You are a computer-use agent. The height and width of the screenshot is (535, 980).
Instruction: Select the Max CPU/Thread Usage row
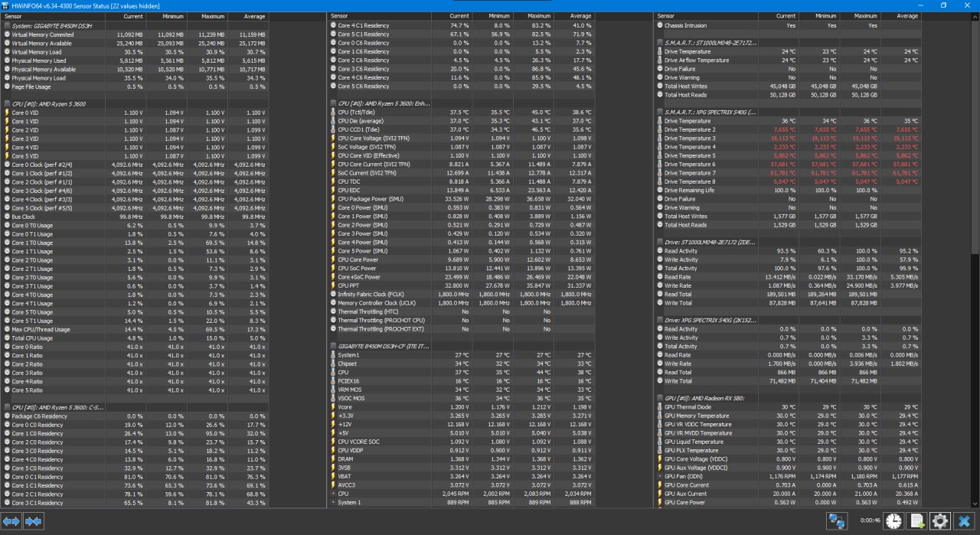click(x=135, y=330)
